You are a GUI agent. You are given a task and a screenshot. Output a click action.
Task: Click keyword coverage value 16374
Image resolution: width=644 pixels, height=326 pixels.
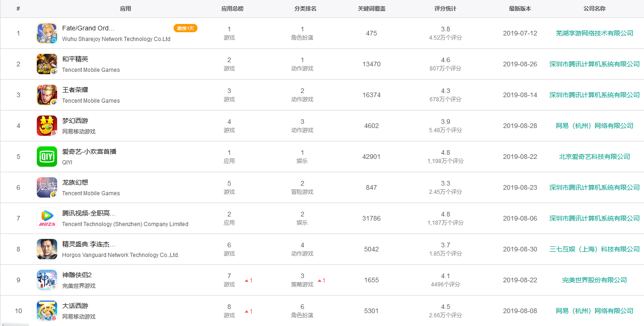(371, 95)
